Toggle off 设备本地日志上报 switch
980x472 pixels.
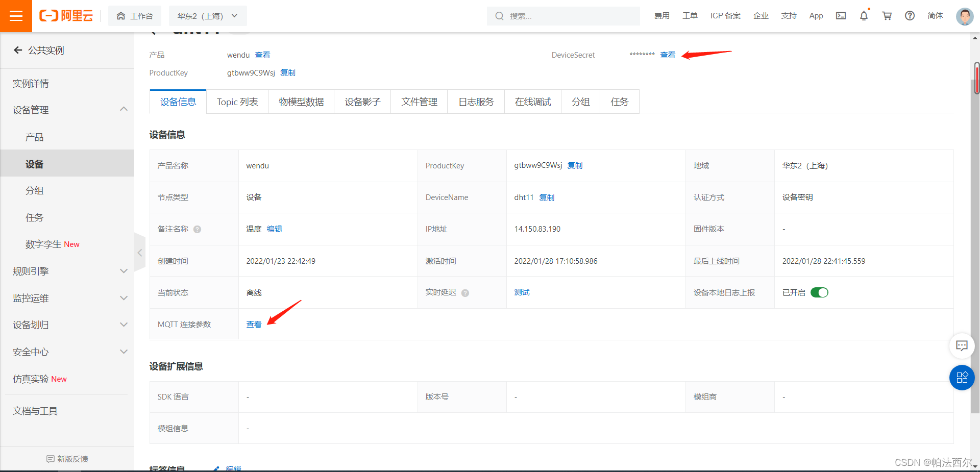[x=819, y=292]
